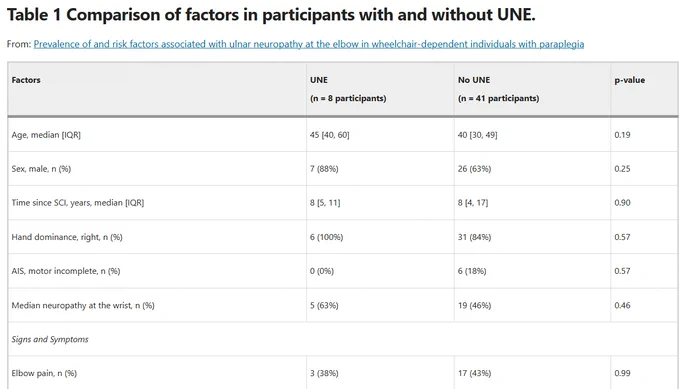Open the ulnar neuropathy prevalence article link
The width and height of the screenshot is (680, 389).
[x=309, y=44]
